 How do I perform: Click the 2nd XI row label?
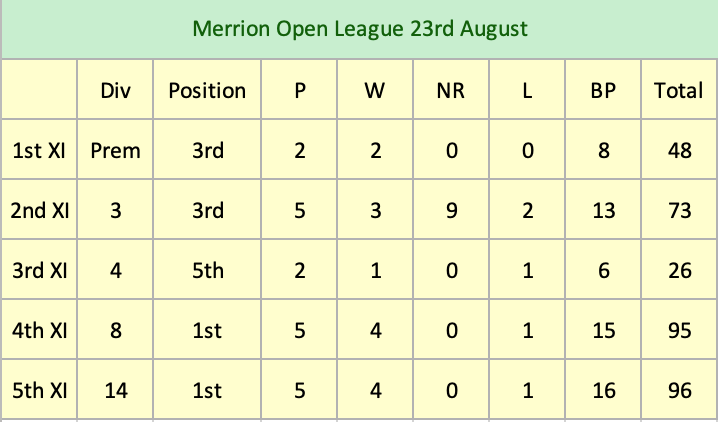click(x=40, y=210)
